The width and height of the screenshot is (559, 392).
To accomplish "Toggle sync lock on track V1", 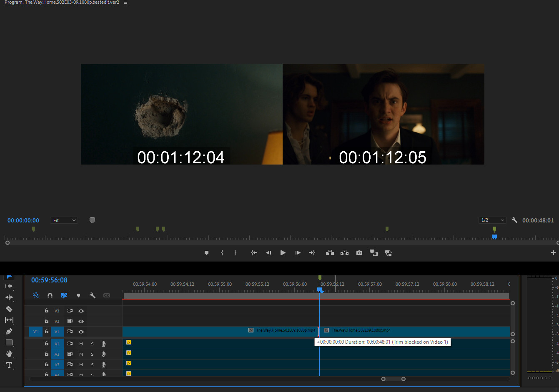I will 70,332.
